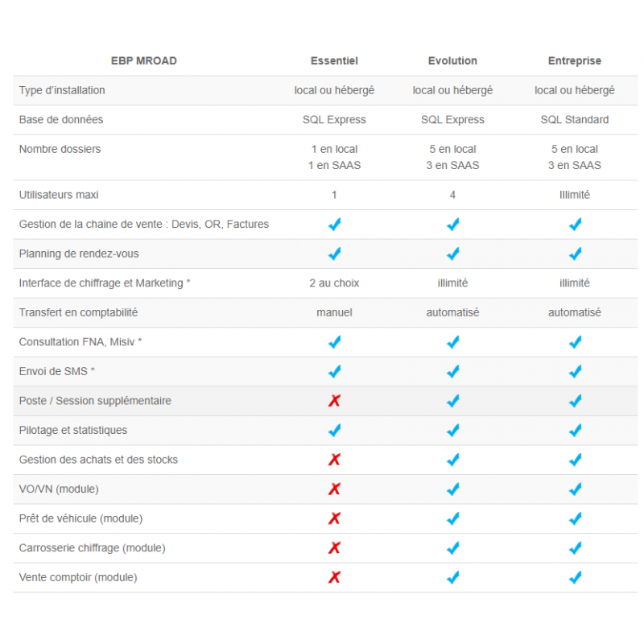Click red X for Essentiel Poste / Session supplémentaire

coord(334,401)
